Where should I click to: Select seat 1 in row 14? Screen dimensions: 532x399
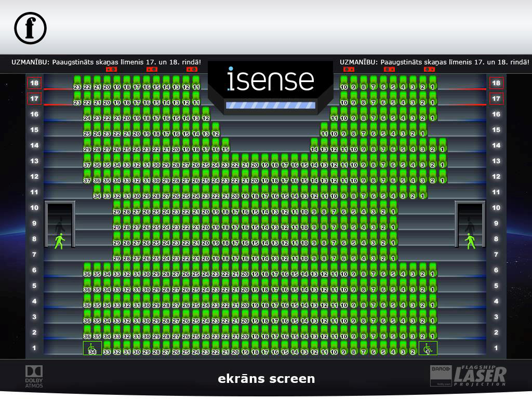pyautogui.click(x=443, y=147)
